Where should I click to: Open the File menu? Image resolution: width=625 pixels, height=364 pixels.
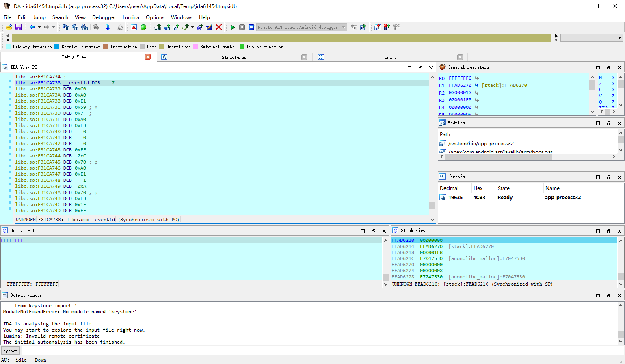pos(8,17)
